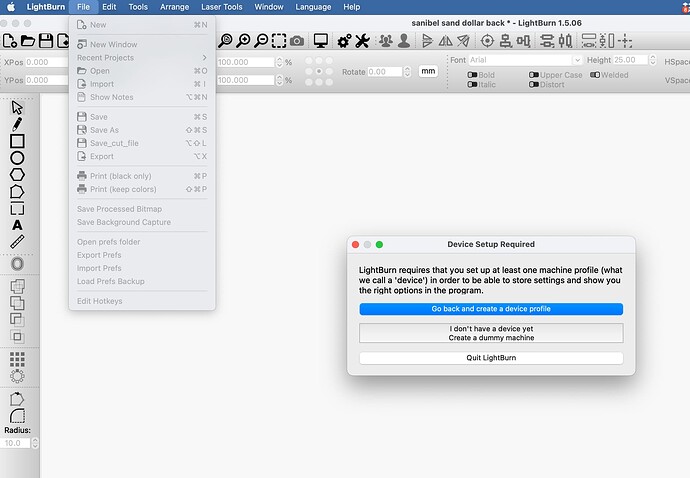Open the Window menu
The width and height of the screenshot is (690, 478).
click(269, 7)
